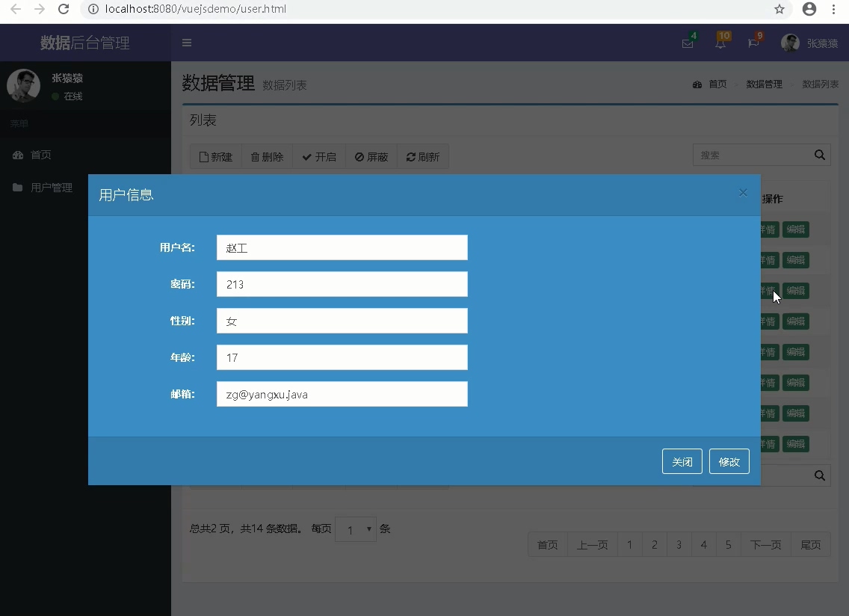This screenshot has width=849, height=616.
Task: Select pagination page 1
Action: [630, 544]
